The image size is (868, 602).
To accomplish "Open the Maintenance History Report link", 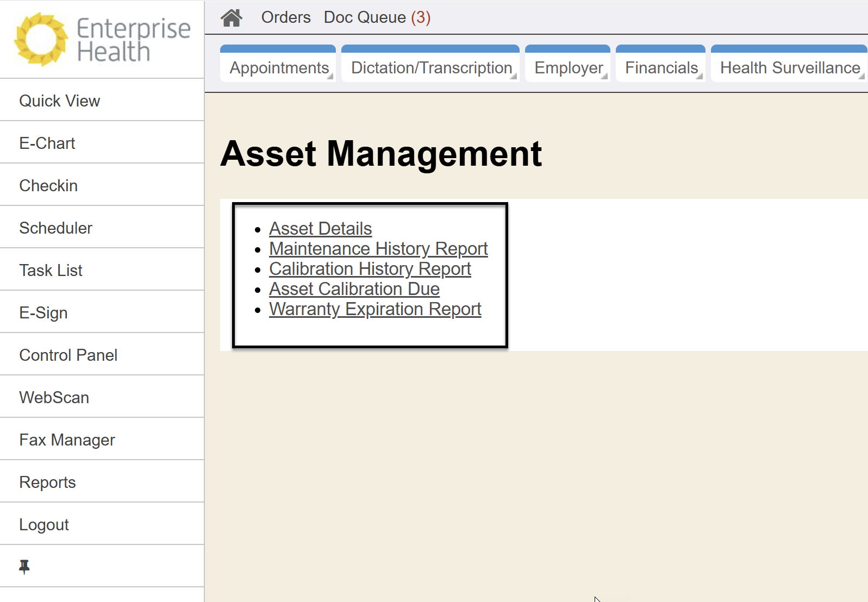I will 378,249.
